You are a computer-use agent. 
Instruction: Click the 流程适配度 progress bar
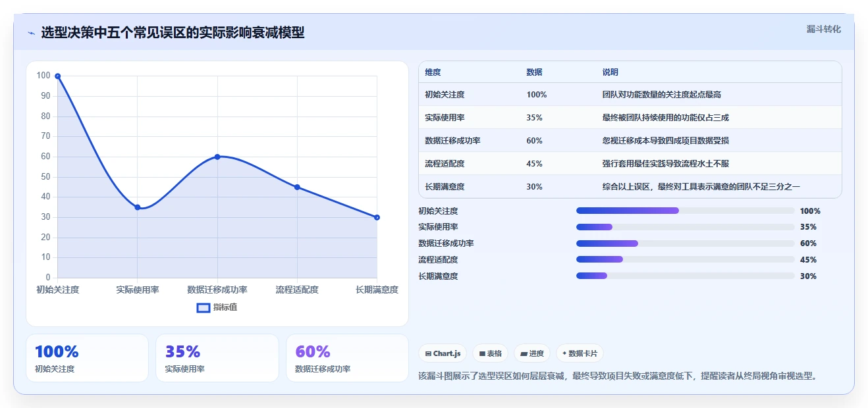[685, 260]
